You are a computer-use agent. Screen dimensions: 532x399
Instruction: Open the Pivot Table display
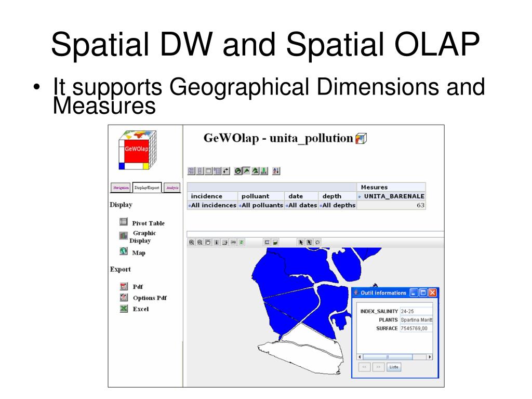coord(148,223)
